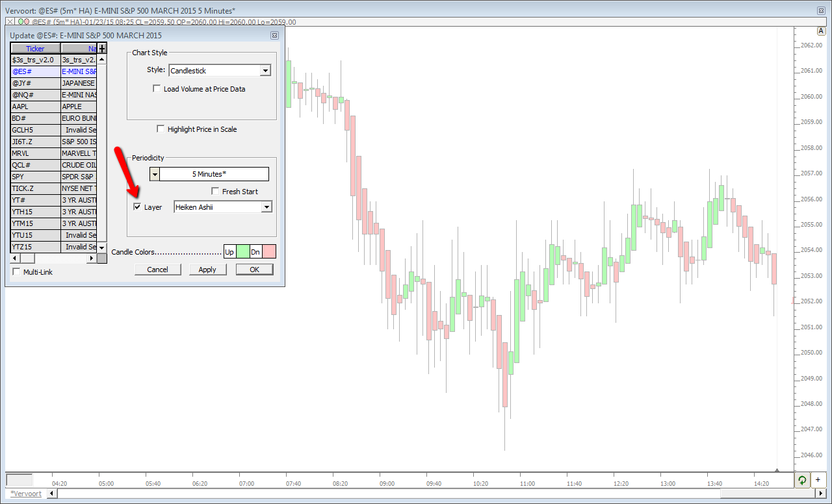
Task: Enable Load Volume at Price Data
Action: [157, 88]
